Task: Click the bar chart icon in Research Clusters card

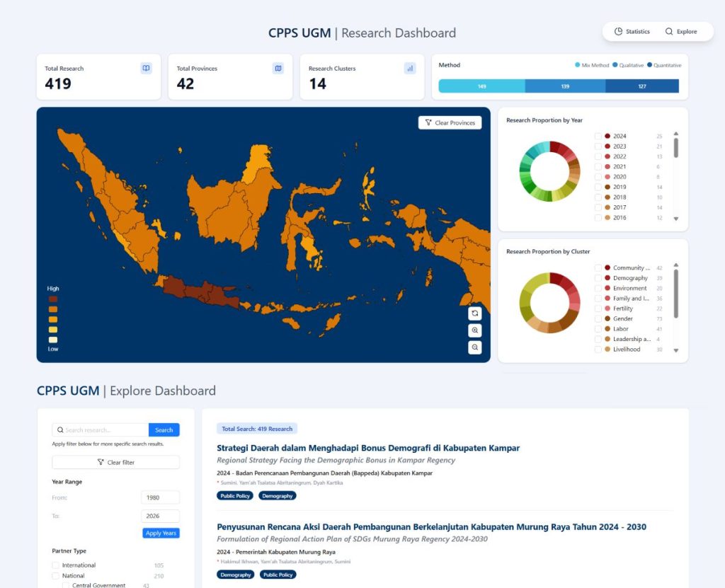Action: point(409,69)
